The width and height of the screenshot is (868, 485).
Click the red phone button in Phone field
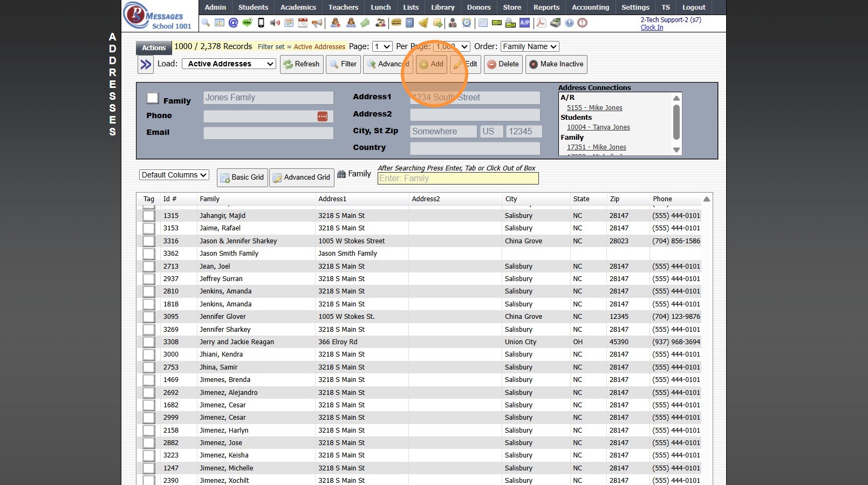[x=322, y=117]
